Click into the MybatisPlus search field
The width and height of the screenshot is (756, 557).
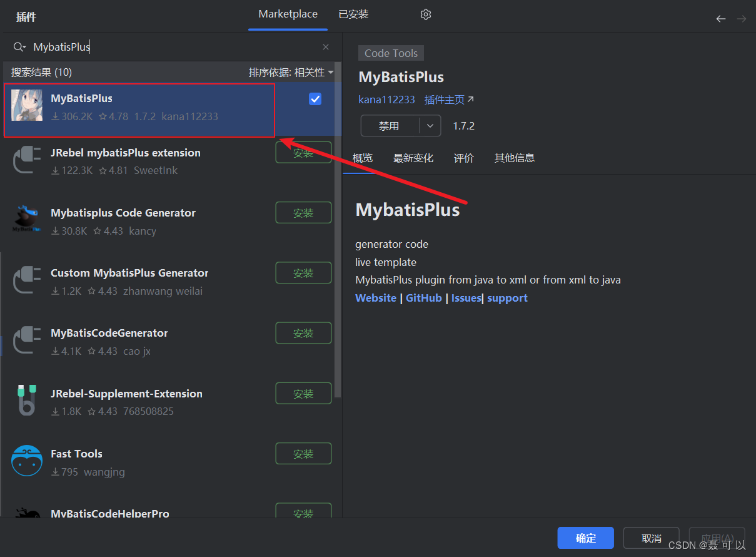pos(175,47)
